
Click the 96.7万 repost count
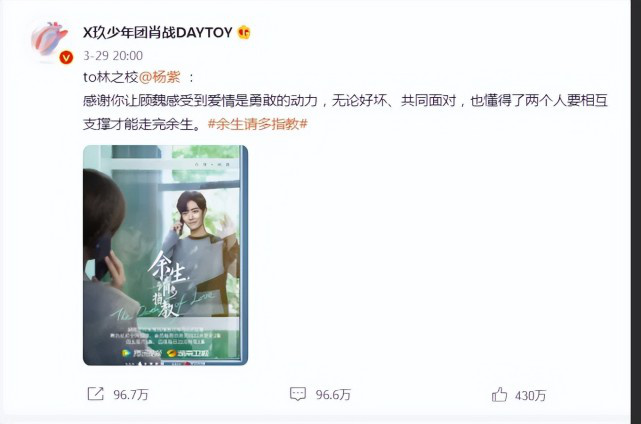[x=131, y=395]
